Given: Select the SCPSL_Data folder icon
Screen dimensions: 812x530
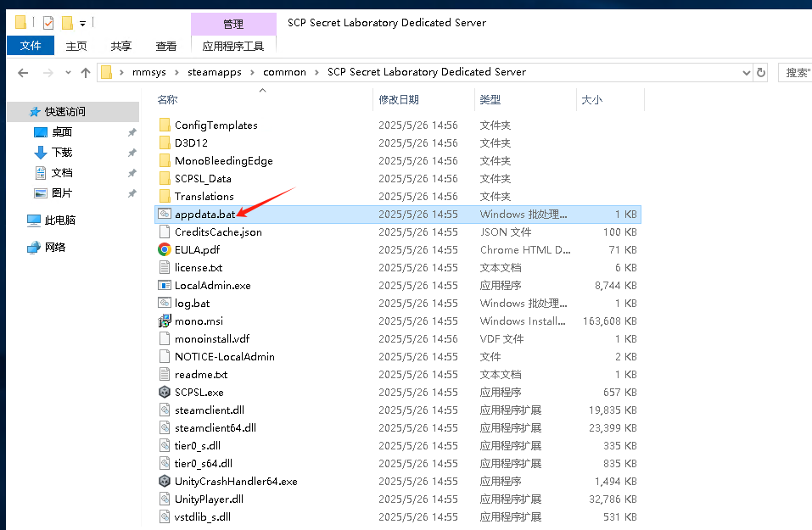Looking at the screenshot, I should tap(165, 179).
